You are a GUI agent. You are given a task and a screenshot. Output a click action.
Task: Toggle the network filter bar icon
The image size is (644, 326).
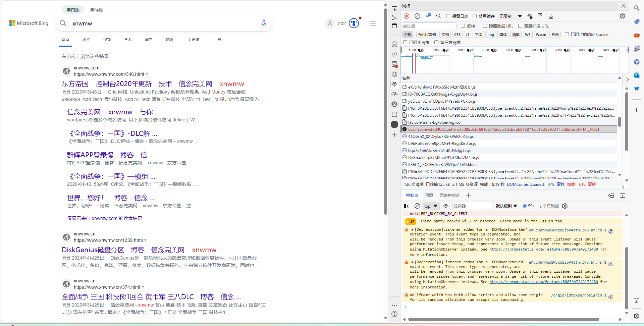[428, 16]
